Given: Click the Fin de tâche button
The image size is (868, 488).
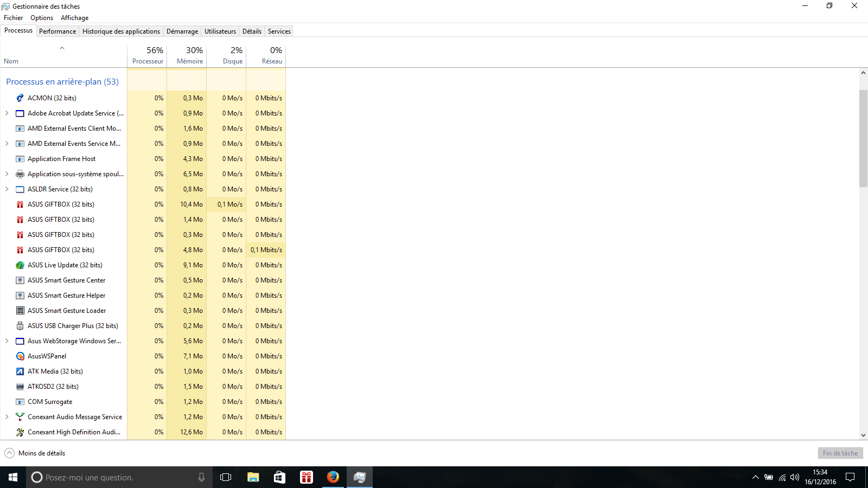Looking at the screenshot, I should pos(840,453).
